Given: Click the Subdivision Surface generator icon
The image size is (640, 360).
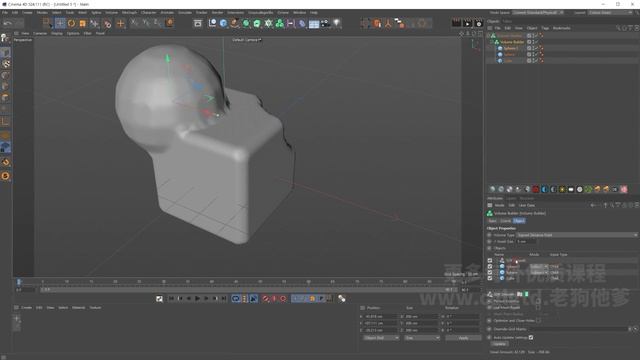Looking at the screenshot, I should (246, 23).
